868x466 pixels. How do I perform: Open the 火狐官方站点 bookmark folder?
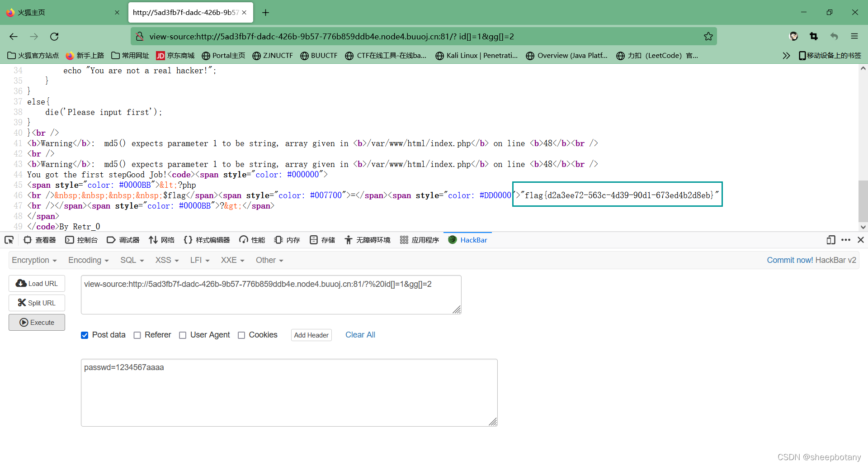pos(33,56)
